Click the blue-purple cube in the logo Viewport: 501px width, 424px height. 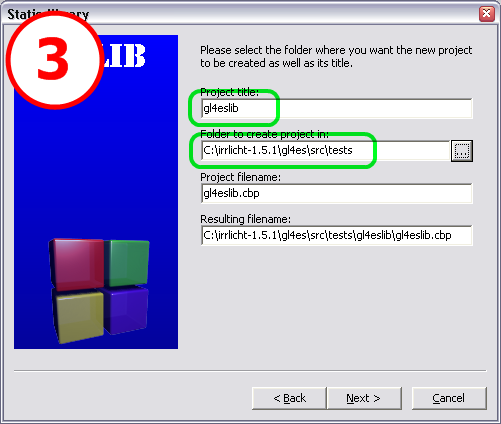[x=126, y=309]
